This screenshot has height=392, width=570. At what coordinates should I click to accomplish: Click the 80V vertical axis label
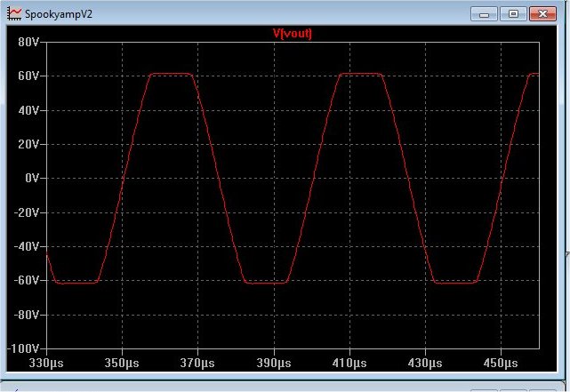28,43
